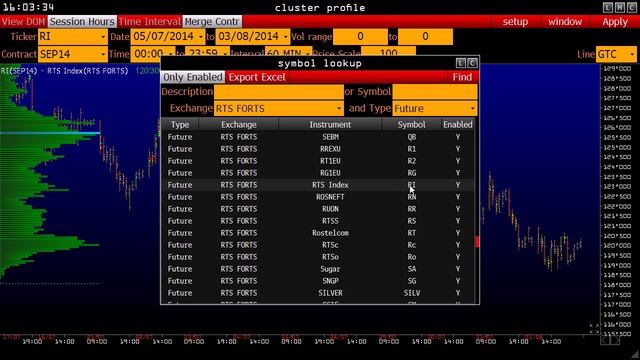Viewport: 640px width, 360px height.
Task: Sort by the Symbol column header
Action: (411, 124)
